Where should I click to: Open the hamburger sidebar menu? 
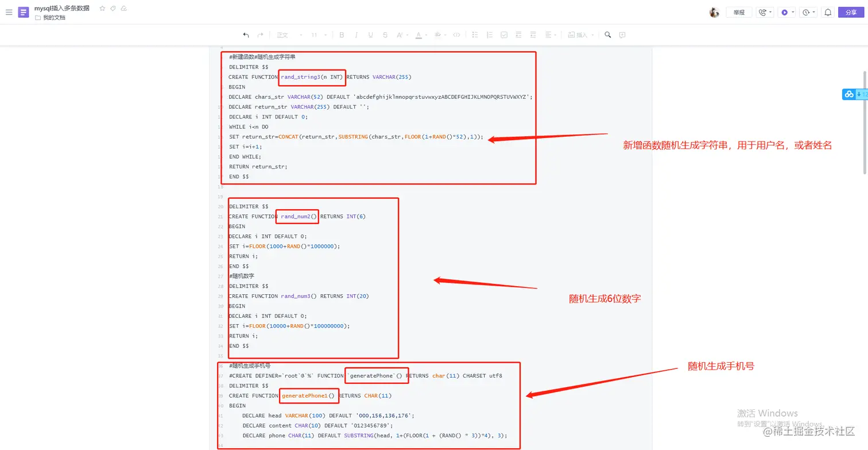(x=9, y=12)
